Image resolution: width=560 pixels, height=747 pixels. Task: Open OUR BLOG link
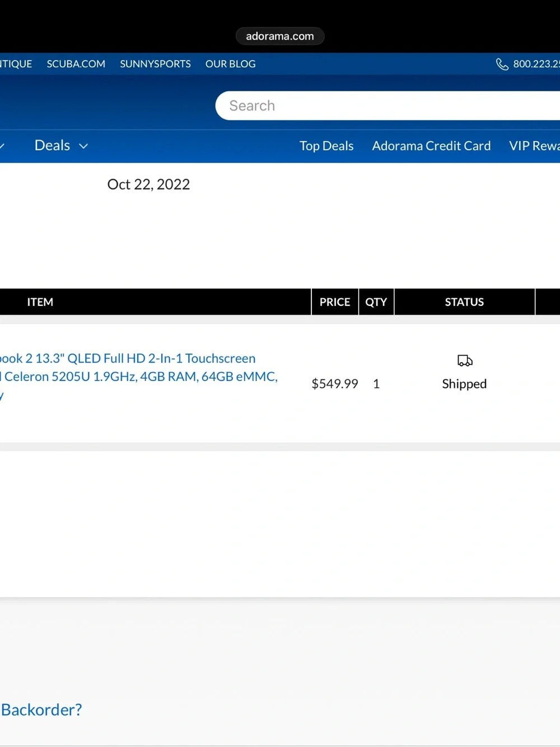tap(231, 64)
